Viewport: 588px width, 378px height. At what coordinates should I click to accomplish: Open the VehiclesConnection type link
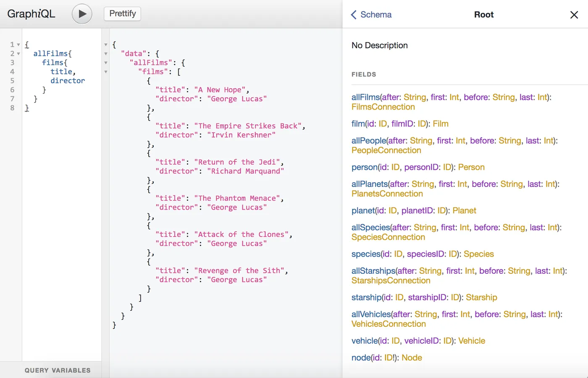tap(388, 324)
